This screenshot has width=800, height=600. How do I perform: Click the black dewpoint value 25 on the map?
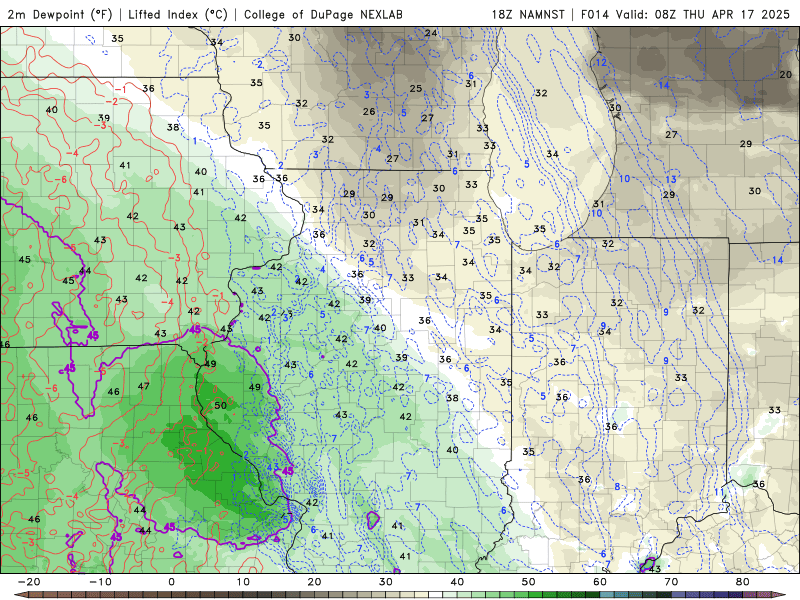[x=416, y=88]
